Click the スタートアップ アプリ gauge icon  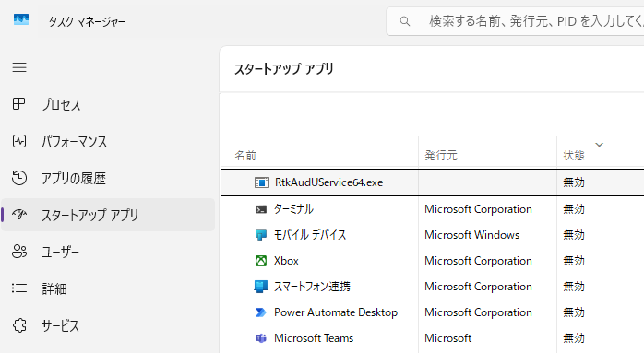(x=19, y=215)
